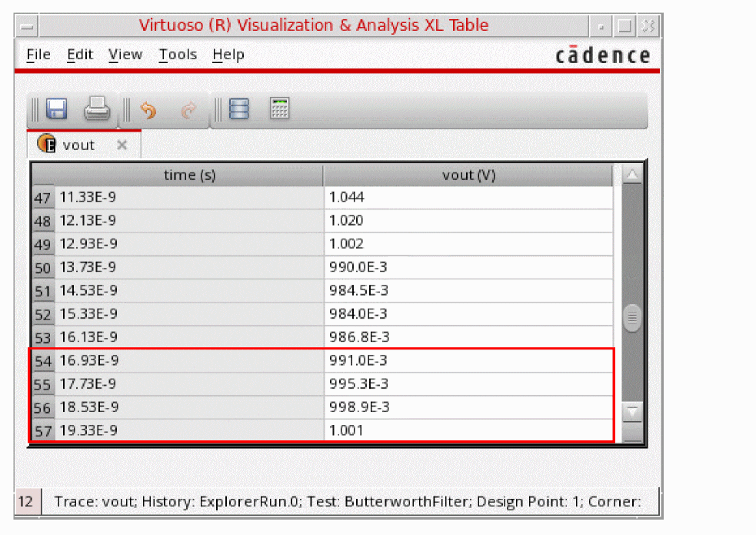Click vout cell 1.001
This screenshot has height=535, width=756.
[468, 430]
